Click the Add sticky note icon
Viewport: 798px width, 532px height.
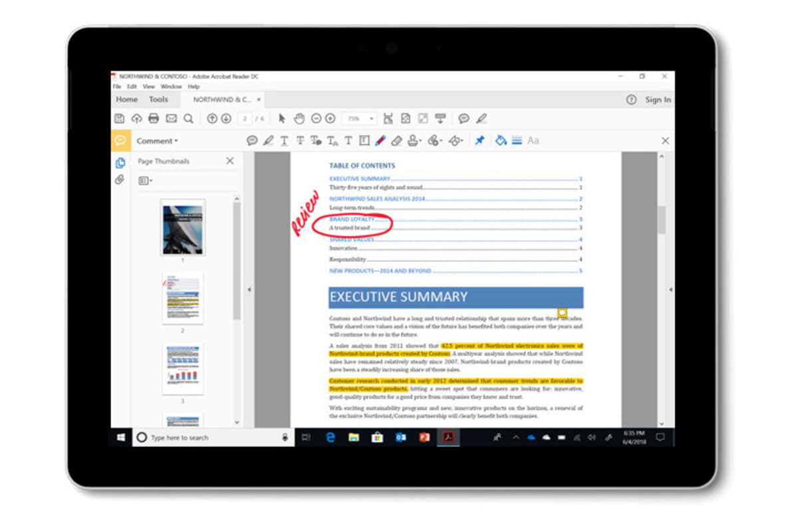pyautogui.click(x=252, y=140)
